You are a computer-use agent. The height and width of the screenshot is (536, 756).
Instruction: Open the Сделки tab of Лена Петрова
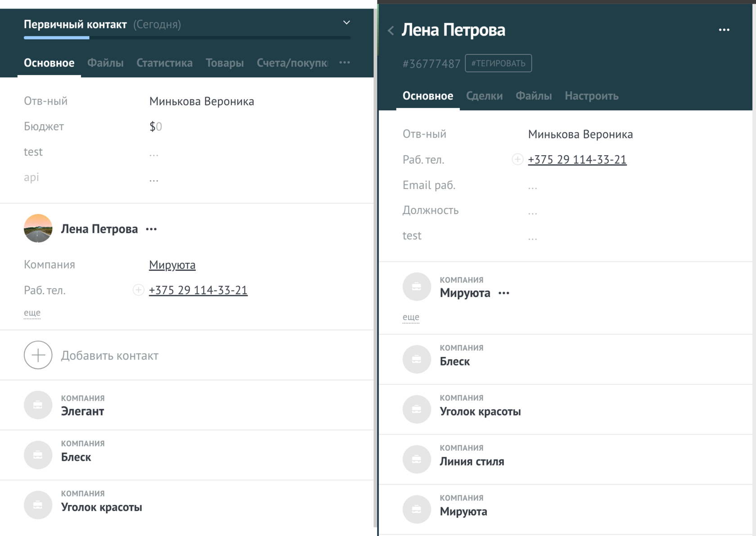click(x=485, y=96)
